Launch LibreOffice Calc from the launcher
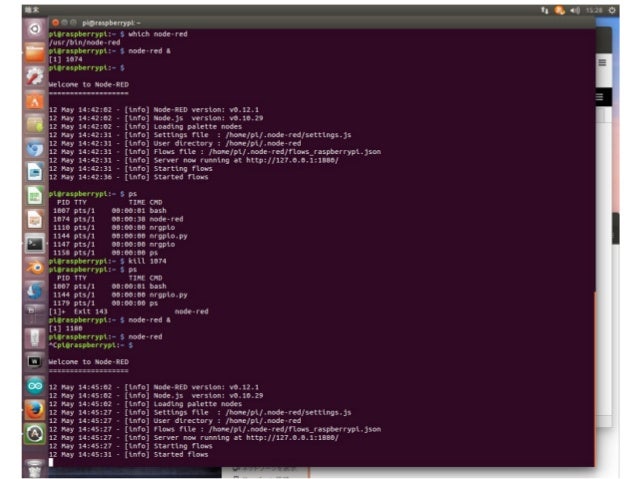 (x=35, y=196)
